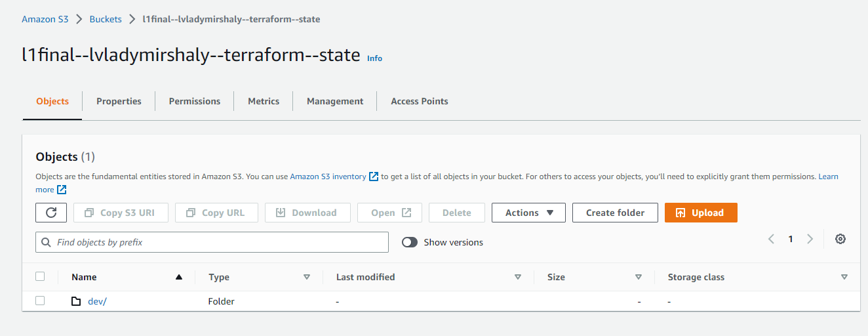Switch to the Permissions tab

click(x=195, y=101)
